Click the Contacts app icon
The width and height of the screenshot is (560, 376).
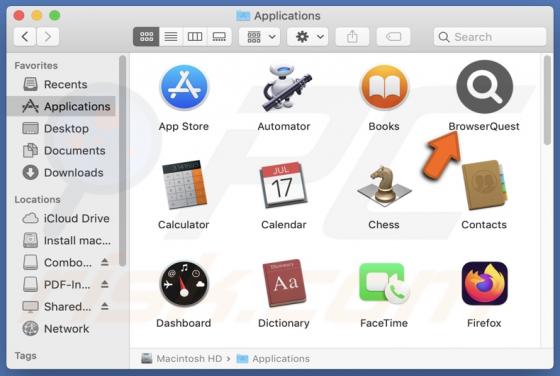(485, 185)
